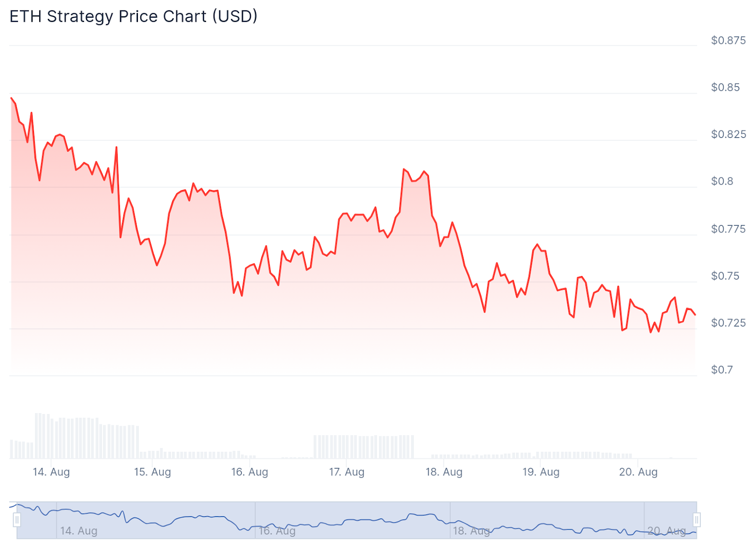Image resolution: width=756 pixels, height=552 pixels.
Task: Click the 14. Aug x-axis label
Action: pyautogui.click(x=51, y=472)
